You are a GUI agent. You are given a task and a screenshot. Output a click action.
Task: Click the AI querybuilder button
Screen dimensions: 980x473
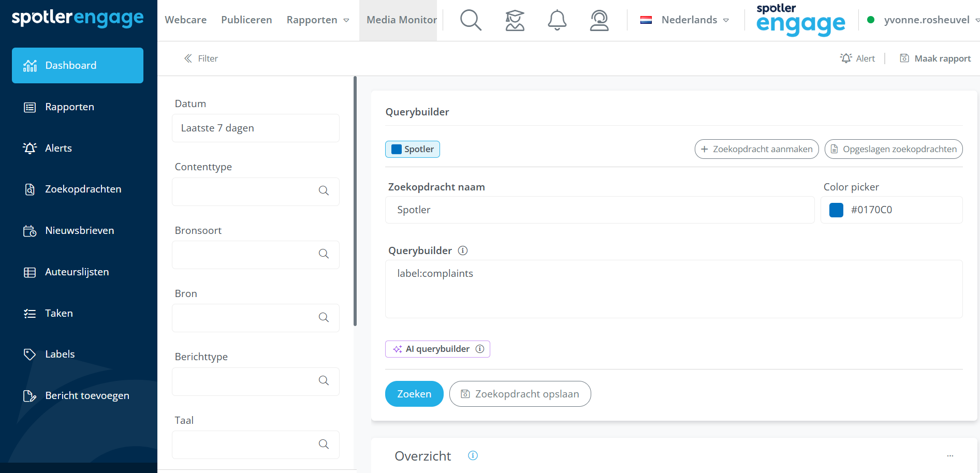tap(437, 349)
